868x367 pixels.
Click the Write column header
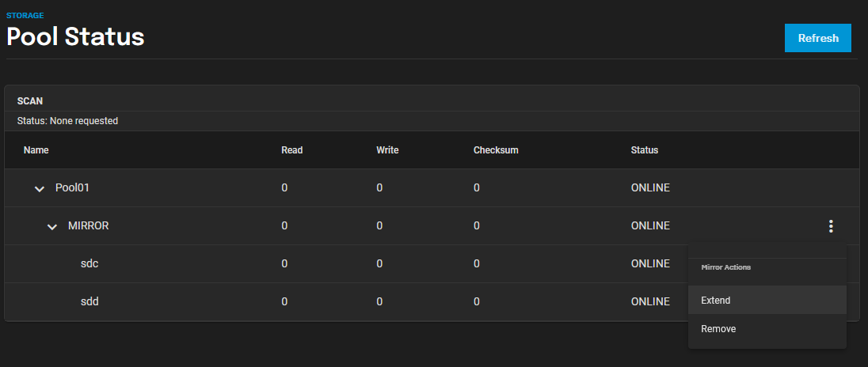[x=387, y=149]
